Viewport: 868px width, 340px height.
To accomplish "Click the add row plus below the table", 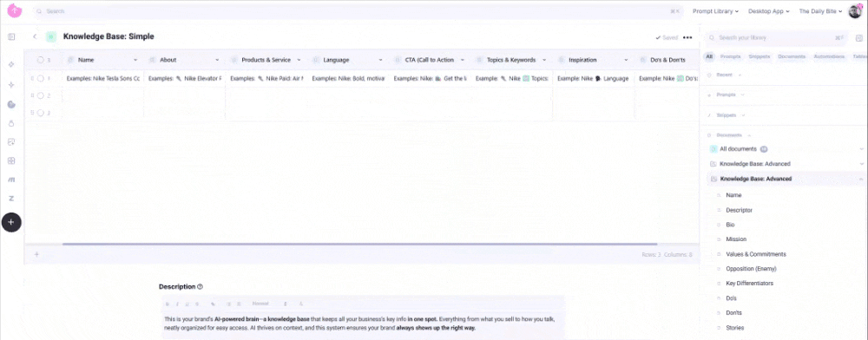I will 36,254.
